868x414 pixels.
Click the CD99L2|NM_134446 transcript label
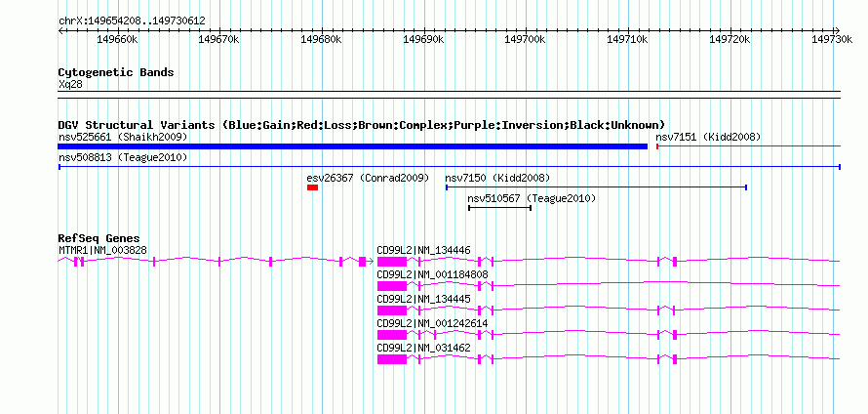[x=423, y=251]
